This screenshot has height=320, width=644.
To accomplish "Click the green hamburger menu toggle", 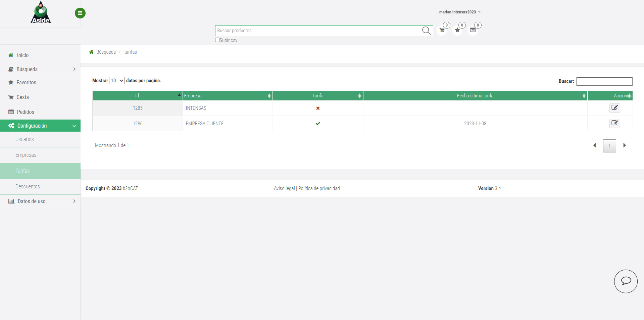I will click(80, 13).
